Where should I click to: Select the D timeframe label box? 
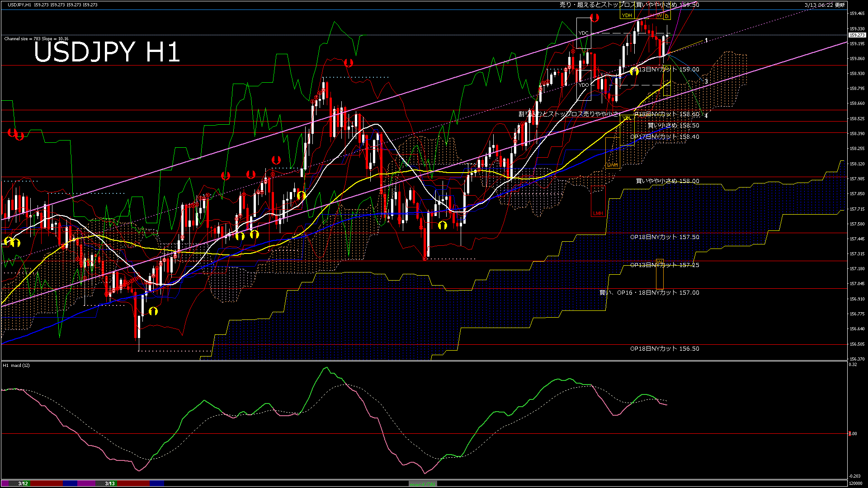667,16
